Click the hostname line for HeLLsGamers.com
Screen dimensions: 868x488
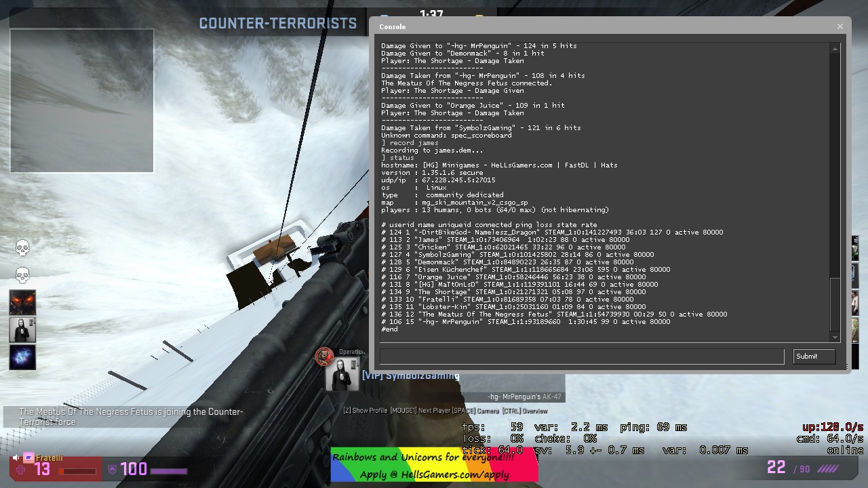click(x=499, y=165)
